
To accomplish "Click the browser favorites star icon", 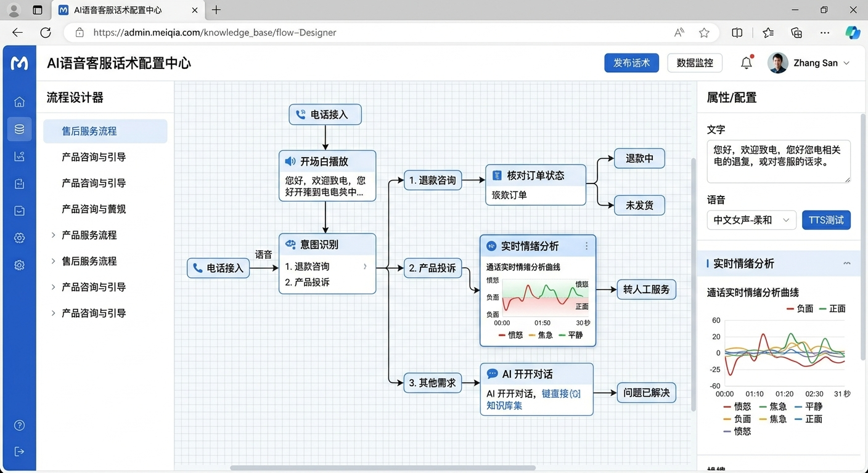I will pos(704,33).
